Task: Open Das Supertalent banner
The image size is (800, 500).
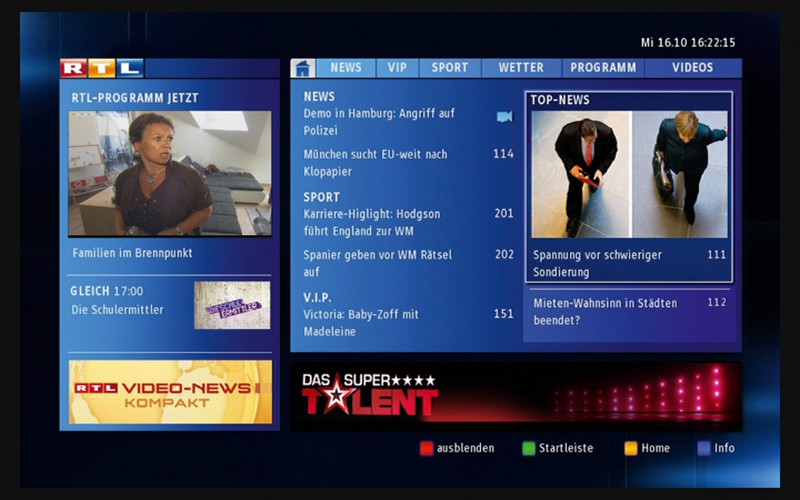Action: point(516,396)
